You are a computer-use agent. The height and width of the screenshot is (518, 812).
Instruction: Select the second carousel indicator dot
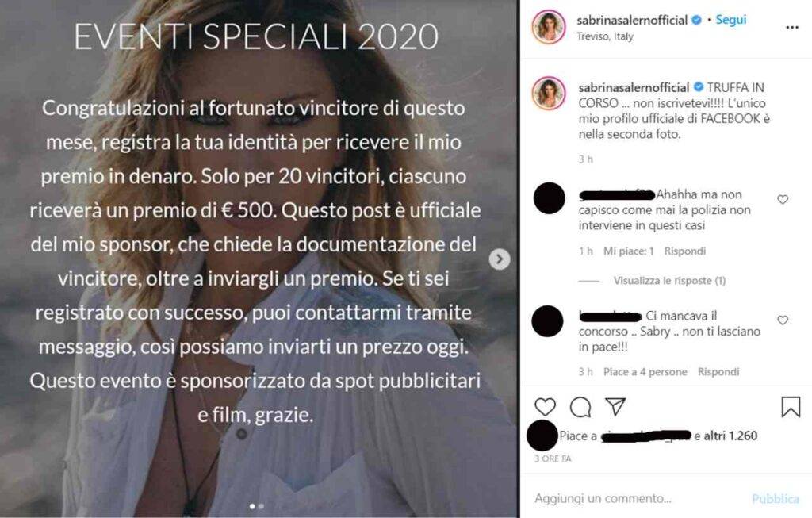pyautogui.click(x=261, y=506)
